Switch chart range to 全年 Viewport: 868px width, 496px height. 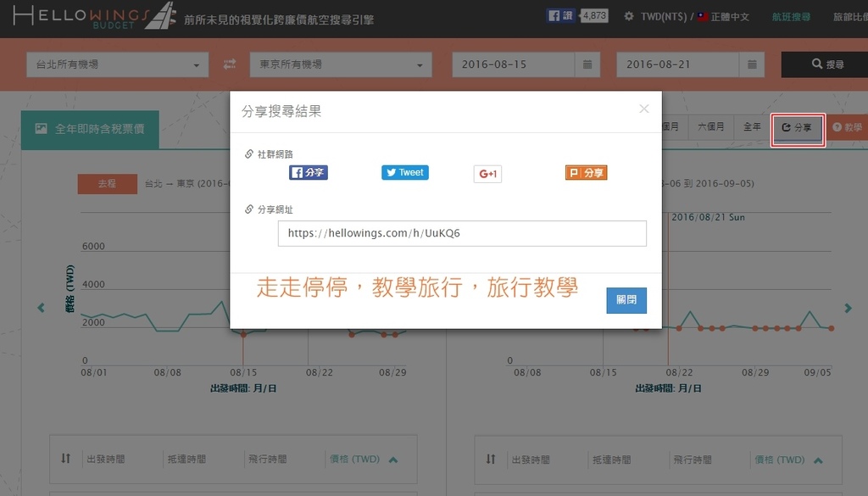tap(752, 127)
